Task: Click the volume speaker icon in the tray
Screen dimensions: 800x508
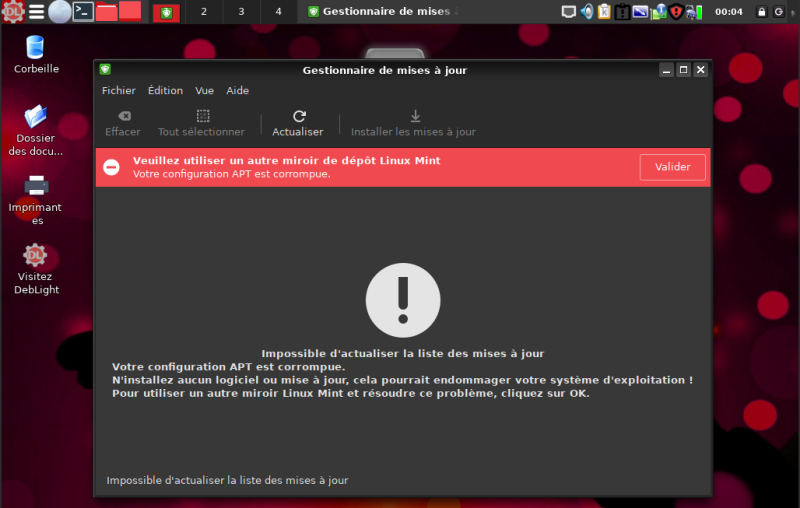Action: tap(587, 12)
